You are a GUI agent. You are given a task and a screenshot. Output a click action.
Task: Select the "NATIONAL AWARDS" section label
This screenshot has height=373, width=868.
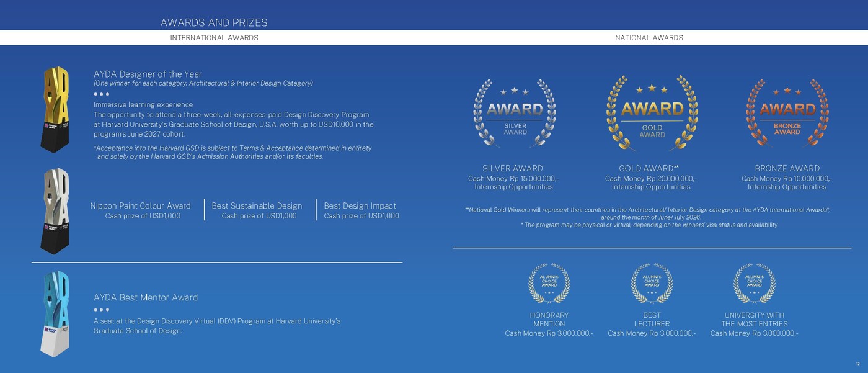tap(649, 38)
